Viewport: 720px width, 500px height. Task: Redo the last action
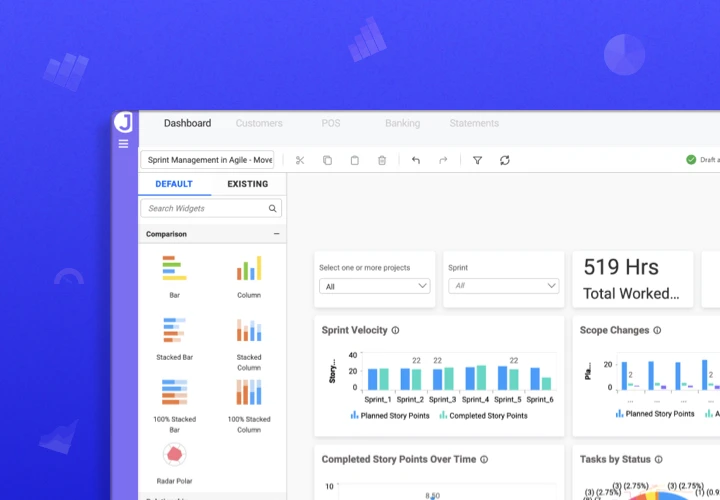pos(443,160)
